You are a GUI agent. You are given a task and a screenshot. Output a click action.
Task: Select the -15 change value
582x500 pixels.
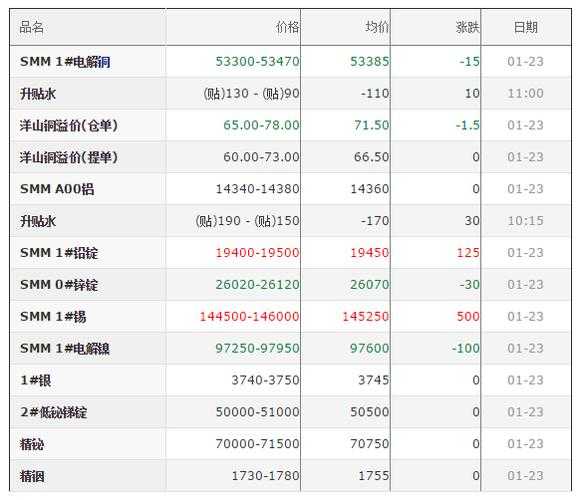tap(470, 61)
